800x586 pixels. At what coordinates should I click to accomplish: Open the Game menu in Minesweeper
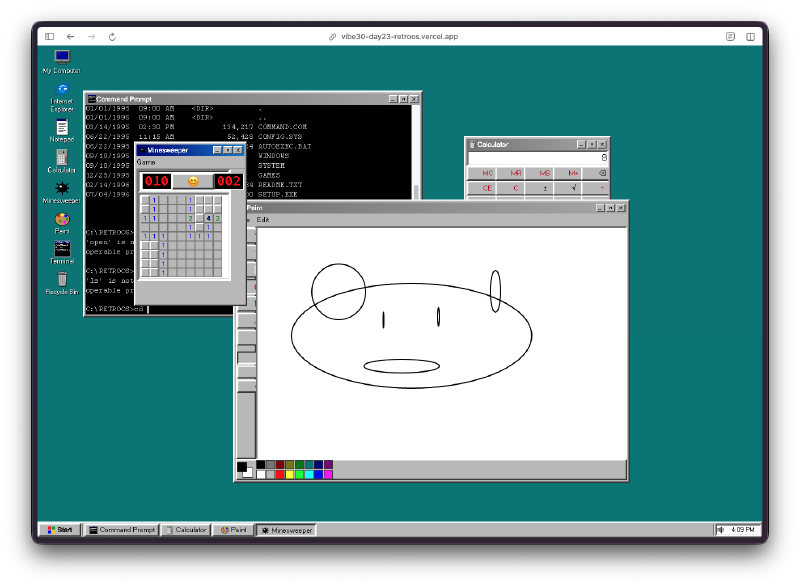pos(146,160)
